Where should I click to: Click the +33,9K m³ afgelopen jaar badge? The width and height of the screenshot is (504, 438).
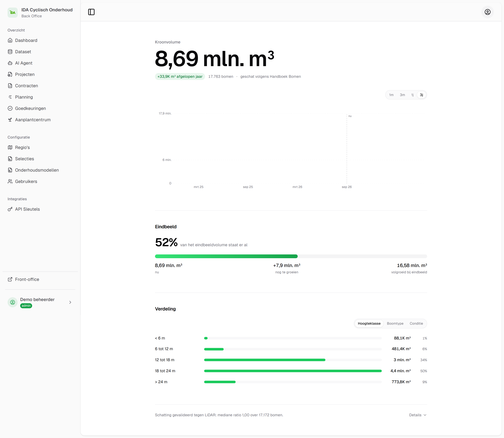point(180,77)
